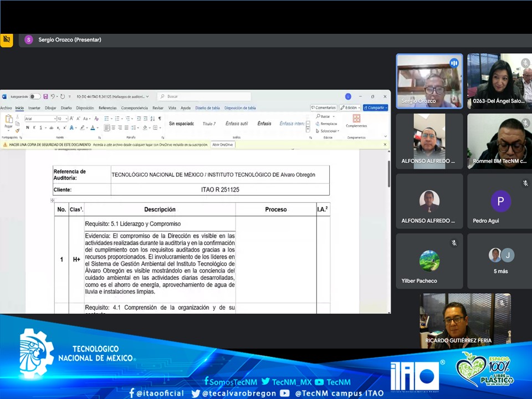Click the clear formatting icon
Image resolution: width=532 pixels, height=399 pixels.
96,119
